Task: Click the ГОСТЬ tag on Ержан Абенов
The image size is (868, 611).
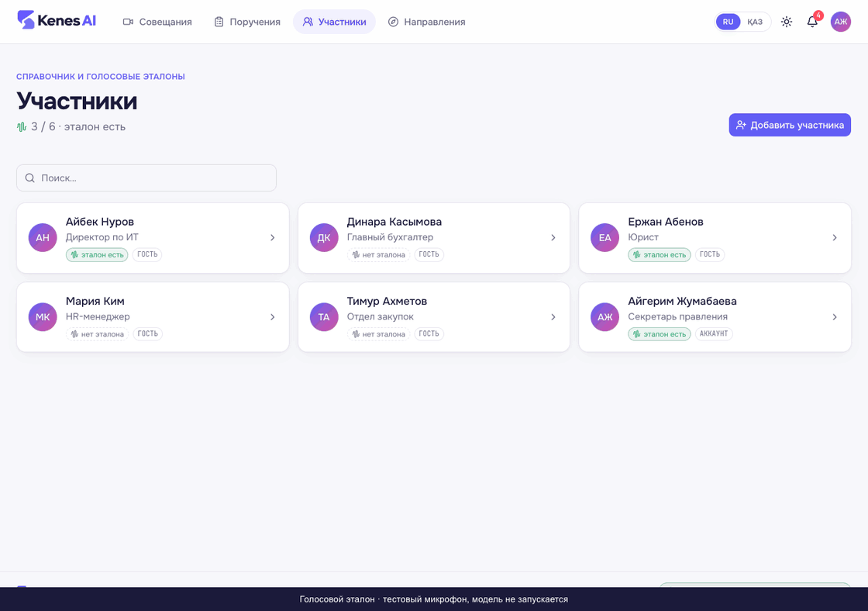Action: click(x=710, y=254)
